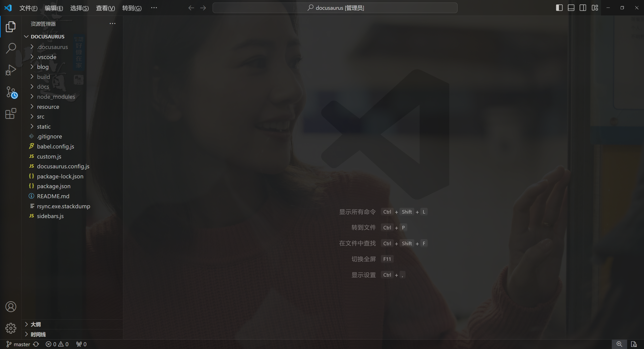The width and height of the screenshot is (644, 349).
Task: Open the Manage gear icon
Action: point(11,328)
